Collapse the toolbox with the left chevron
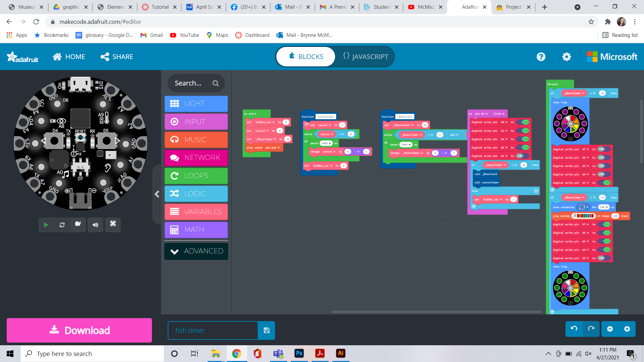 click(x=157, y=194)
